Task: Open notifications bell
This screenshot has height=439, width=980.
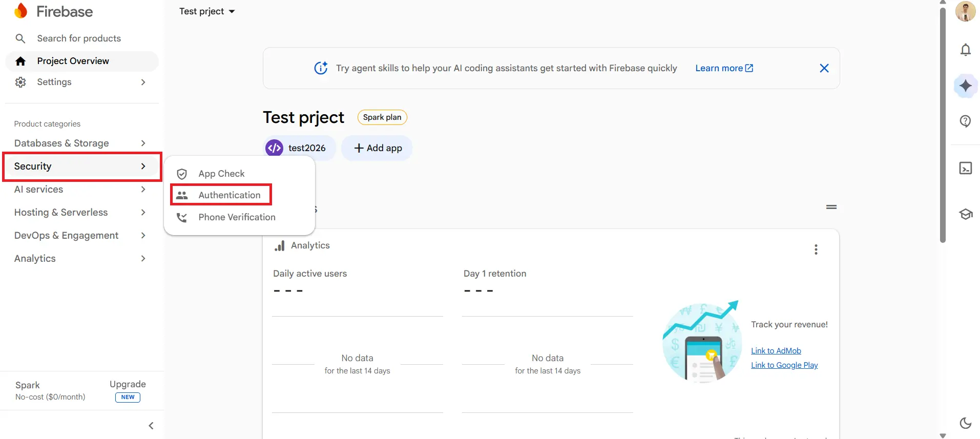Action: (x=966, y=50)
